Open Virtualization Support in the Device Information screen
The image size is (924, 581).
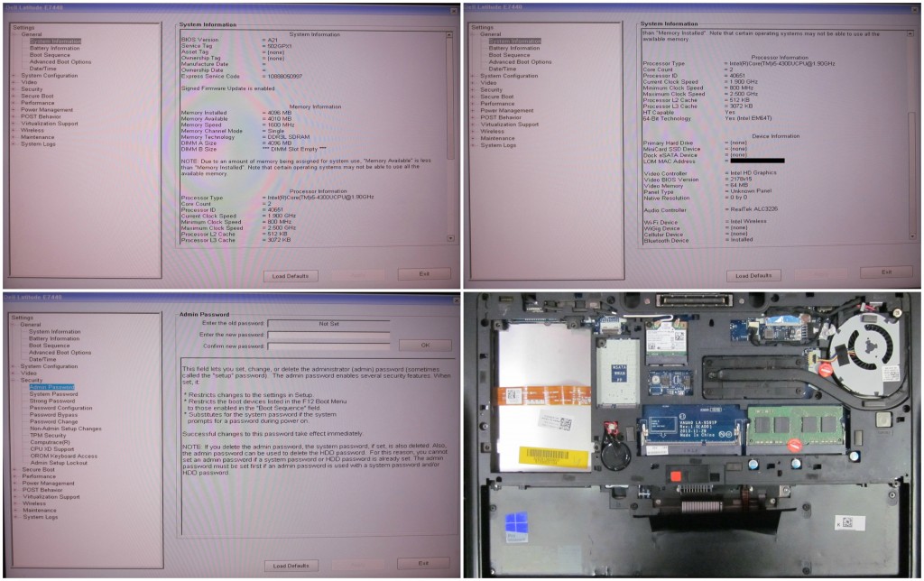[509, 124]
